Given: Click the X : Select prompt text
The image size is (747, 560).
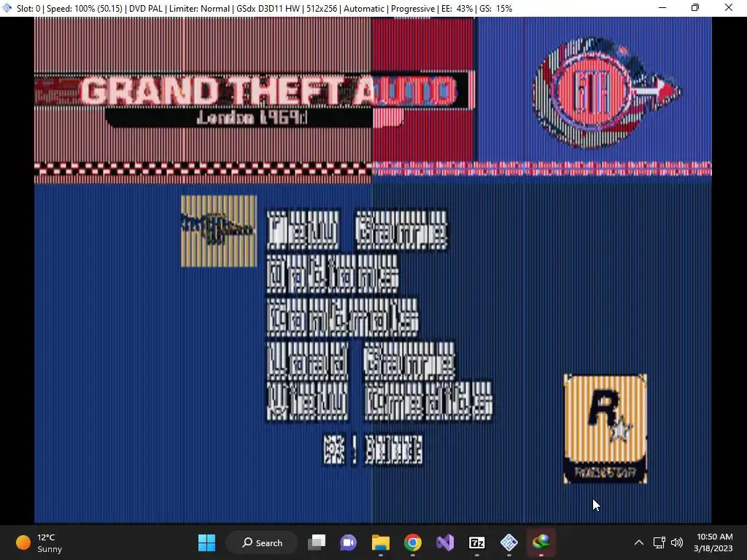Looking at the screenshot, I should pyautogui.click(x=373, y=450).
